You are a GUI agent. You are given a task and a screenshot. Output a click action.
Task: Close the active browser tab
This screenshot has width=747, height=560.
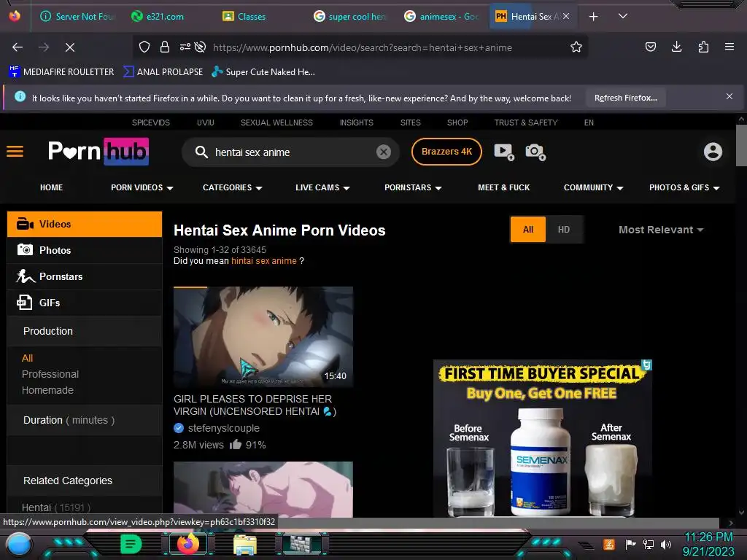[x=566, y=16]
